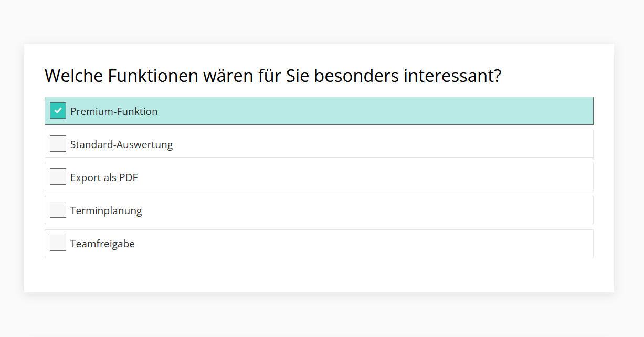644x337 pixels.
Task: Choose the Export als PDF answer row
Action: (x=367, y=177)
